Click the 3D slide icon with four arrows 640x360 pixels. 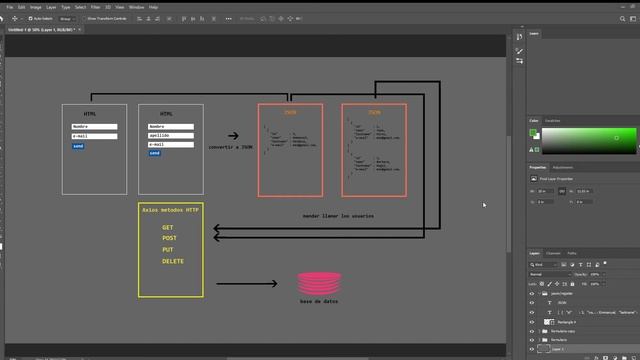click(290, 19)
